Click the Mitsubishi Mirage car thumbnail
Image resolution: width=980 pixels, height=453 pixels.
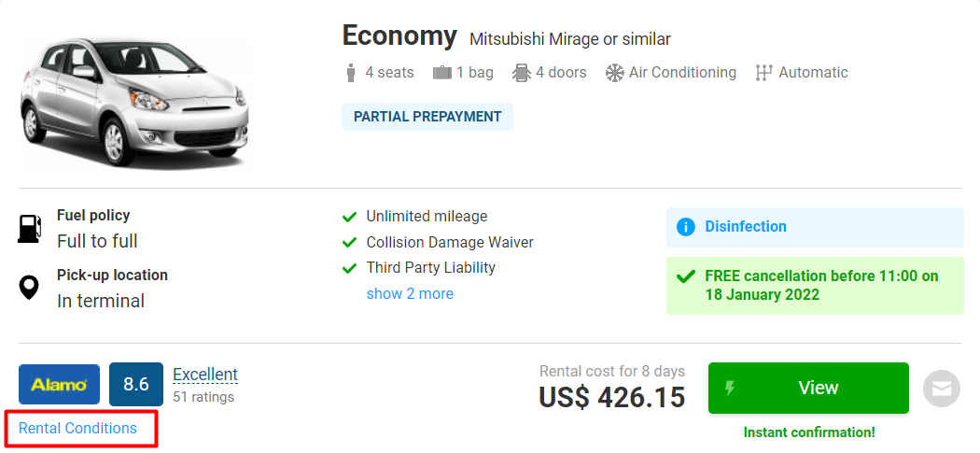135,103
